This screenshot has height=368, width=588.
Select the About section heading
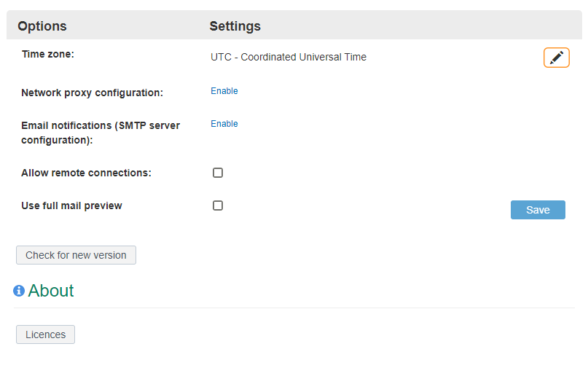51,291
